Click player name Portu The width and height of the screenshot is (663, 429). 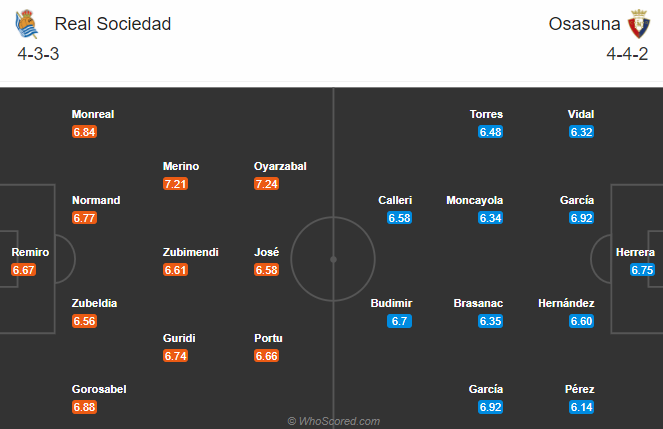tap(268, 338)
